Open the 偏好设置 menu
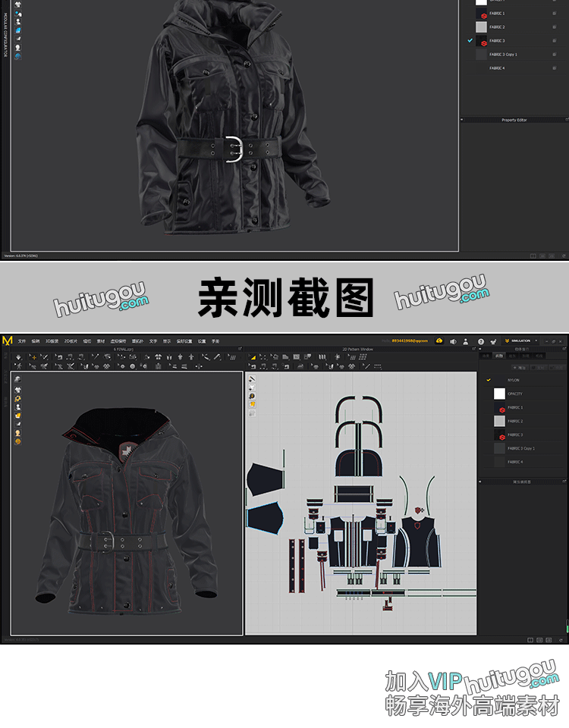 184,341
